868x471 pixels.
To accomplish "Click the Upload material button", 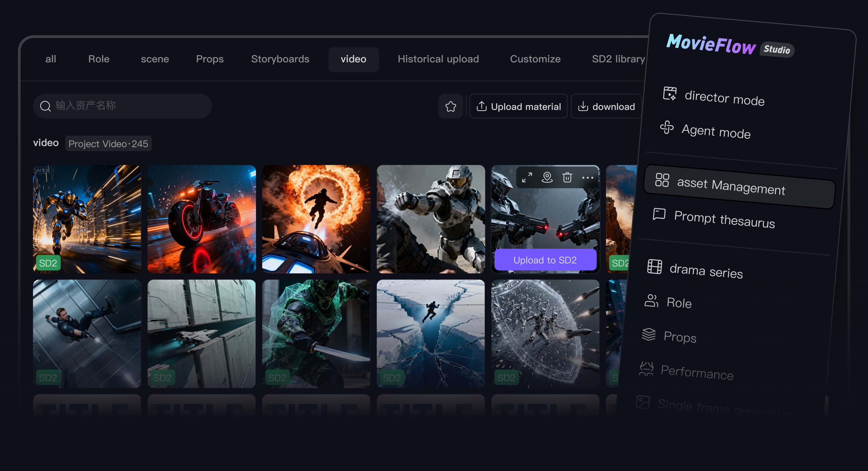I will point(518,107).
